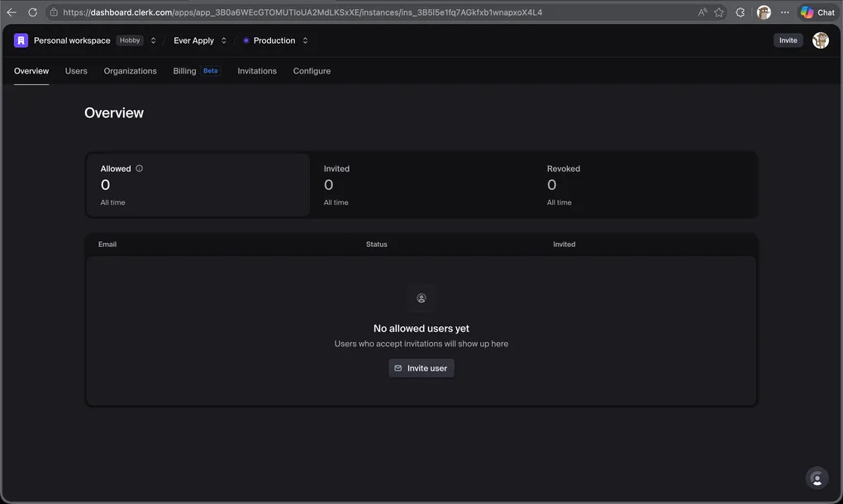The height and width of the screenshot is (504, 843).
Task: Click the browser back arrow
Action: [x=12, y=12]
